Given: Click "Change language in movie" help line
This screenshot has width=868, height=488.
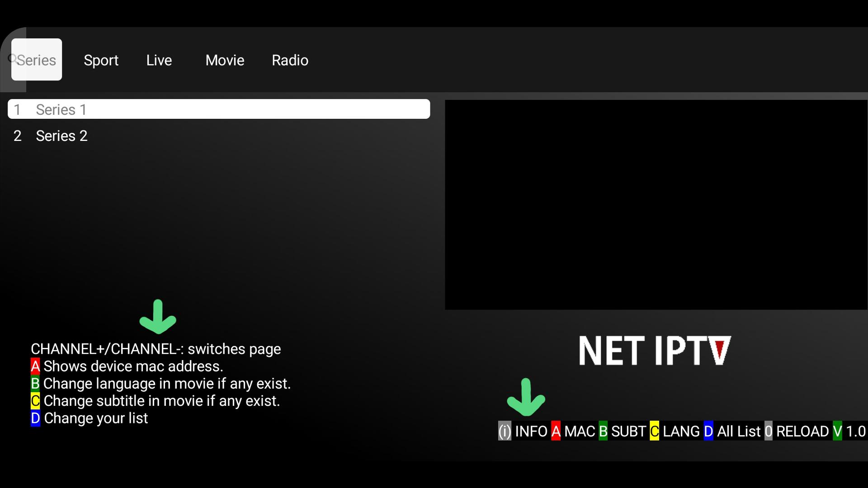Looking at the screenshot, I should tap(167, 383).
